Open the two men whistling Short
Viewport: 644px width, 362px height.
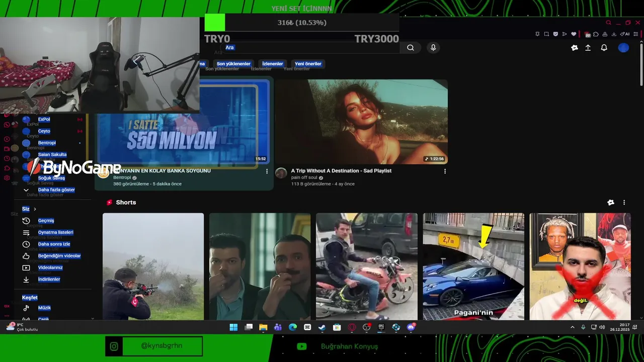260,266
